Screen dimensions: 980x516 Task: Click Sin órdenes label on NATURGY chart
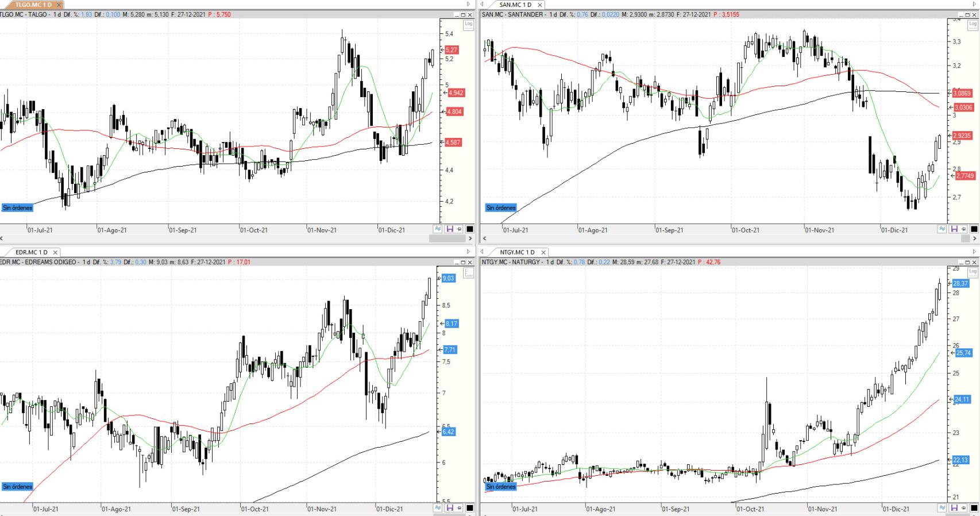coord(501,487)
